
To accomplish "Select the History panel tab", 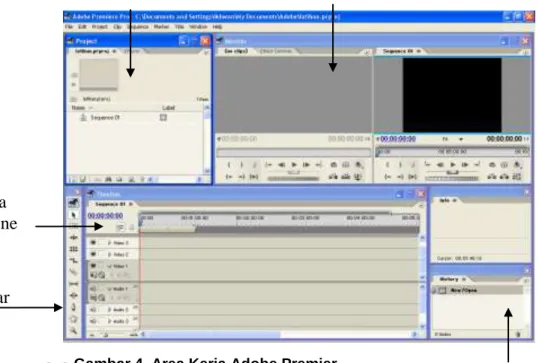I will pyautogui.click(x=450, y=279).
